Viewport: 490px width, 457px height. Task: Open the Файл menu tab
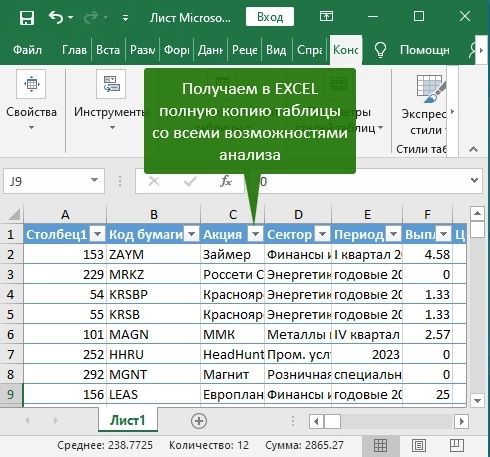click(x=27, y=50)
